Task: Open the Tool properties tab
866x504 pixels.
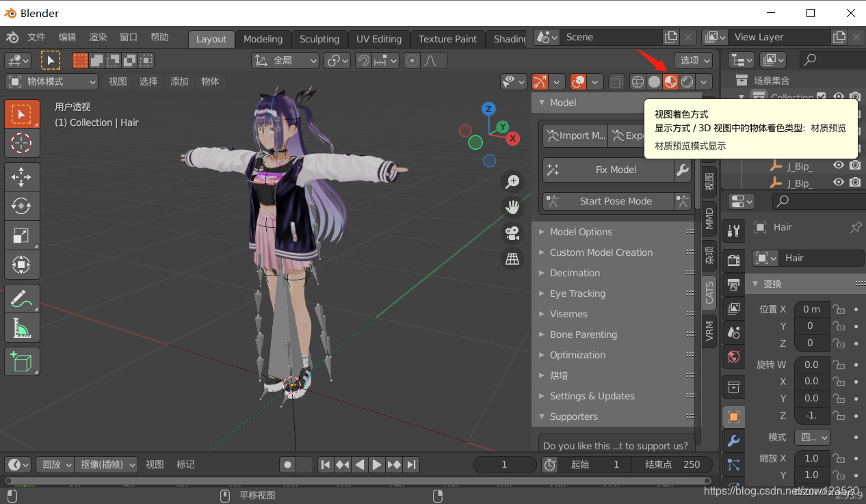Action: coord(733,230)
